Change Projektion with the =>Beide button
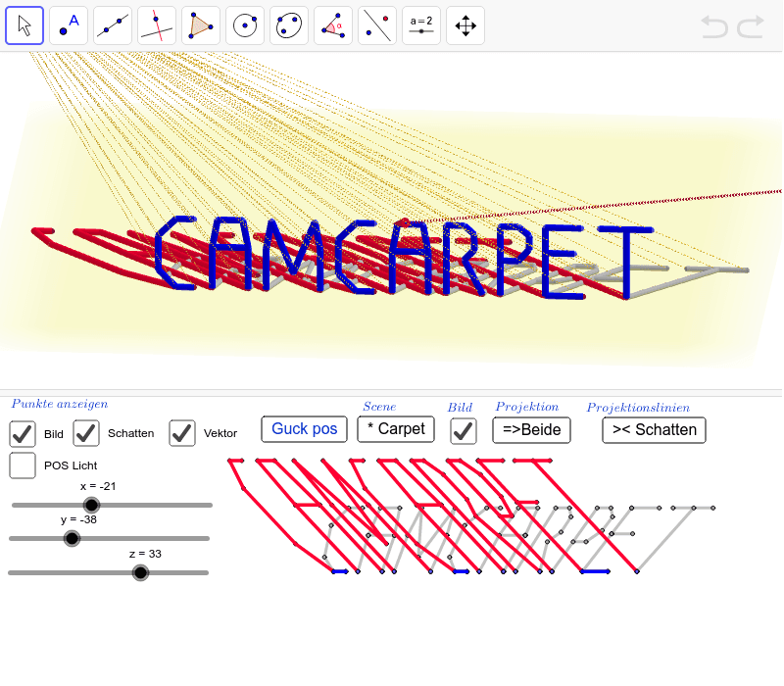 tap(531, 430)
